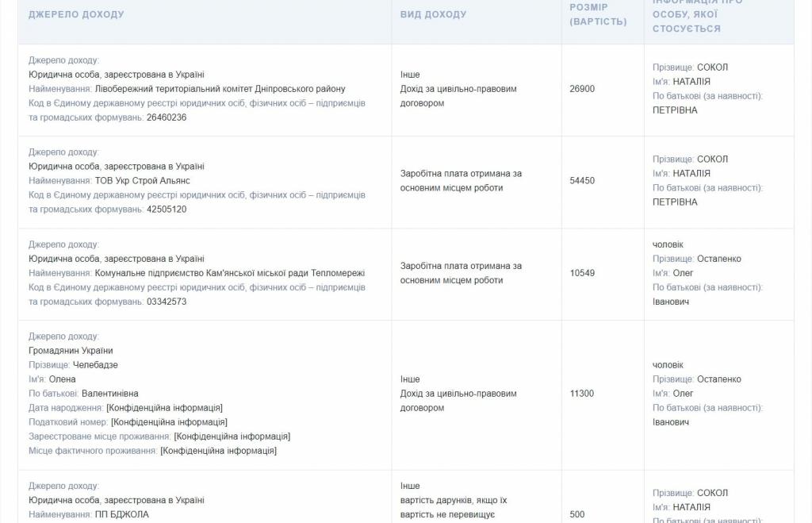Click the name Олег in the 11300 row
812x523 pixels.
click(x=683, y=394)
